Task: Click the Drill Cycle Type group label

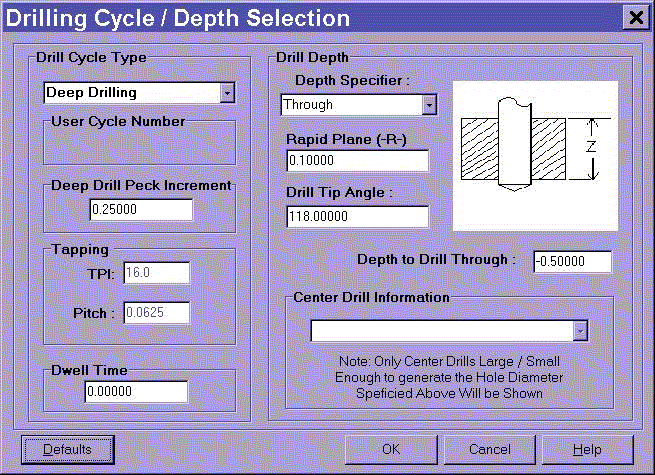Action: coord(91,57)
